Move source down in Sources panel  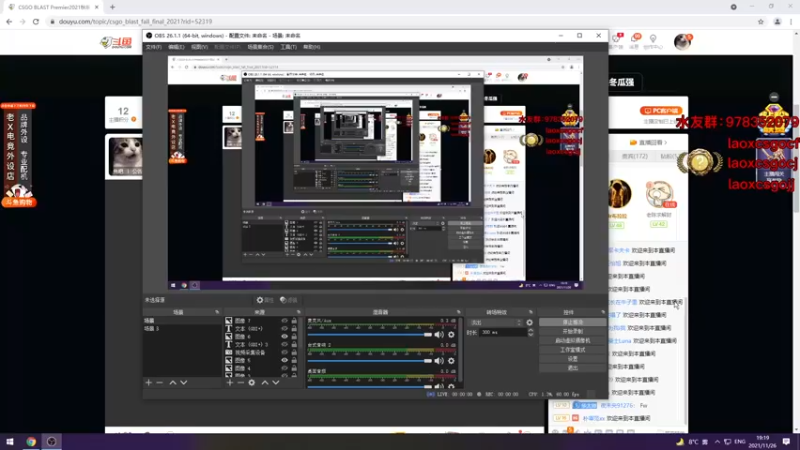click(x=276, y=383)
